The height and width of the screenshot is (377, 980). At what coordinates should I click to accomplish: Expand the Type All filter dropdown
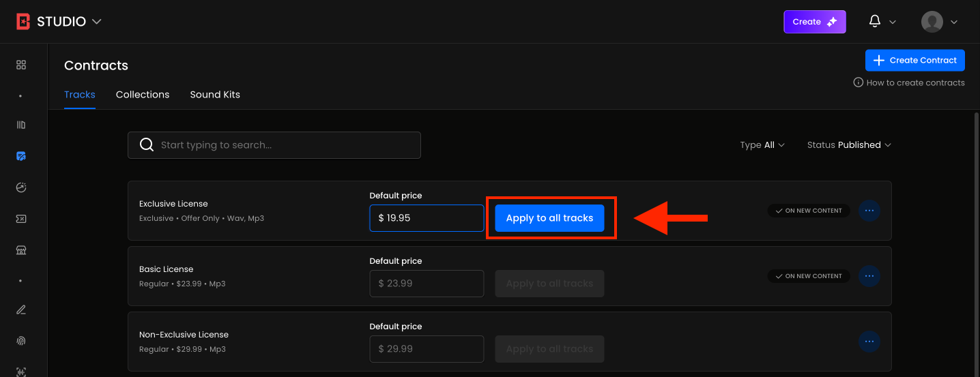pos(762,145)
